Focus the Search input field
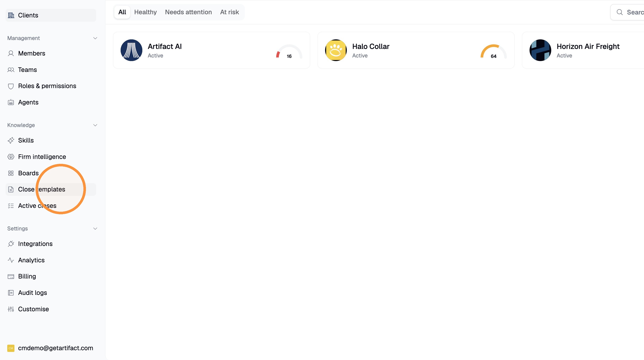This screenshot has height=360, width=644. (x=627, y=12)
